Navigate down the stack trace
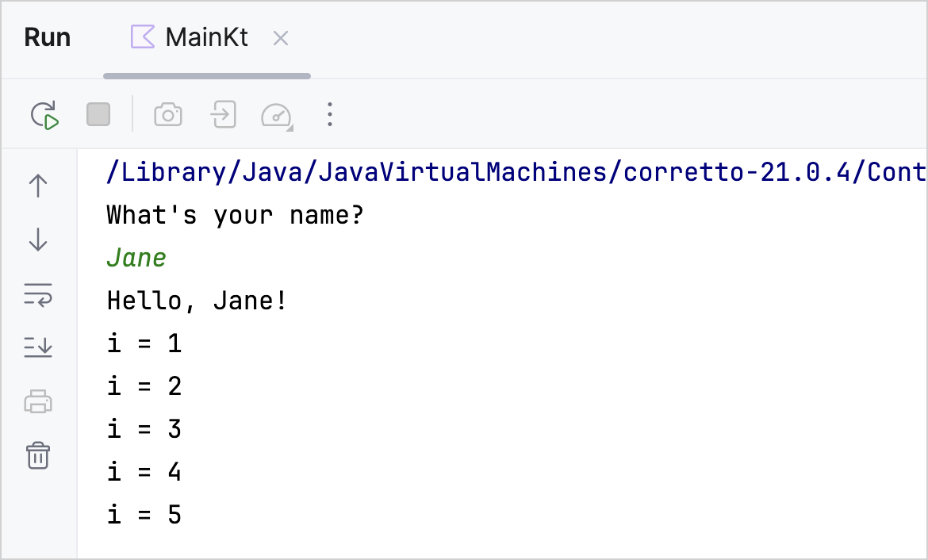 point(38,239)
